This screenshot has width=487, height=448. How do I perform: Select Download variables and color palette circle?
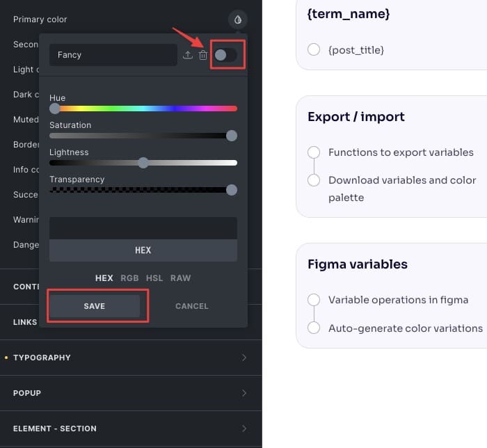pyautogui.click(x=314, y=180)
